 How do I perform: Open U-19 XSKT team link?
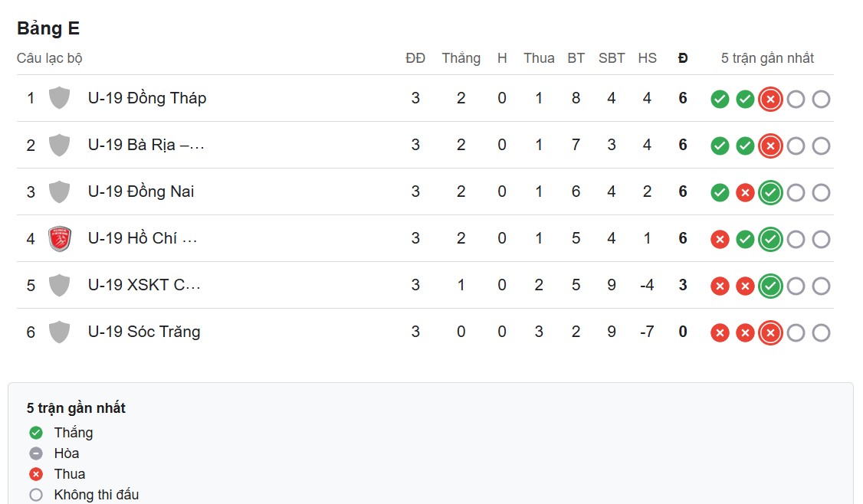pyautogui.click(x=144, y=285)
